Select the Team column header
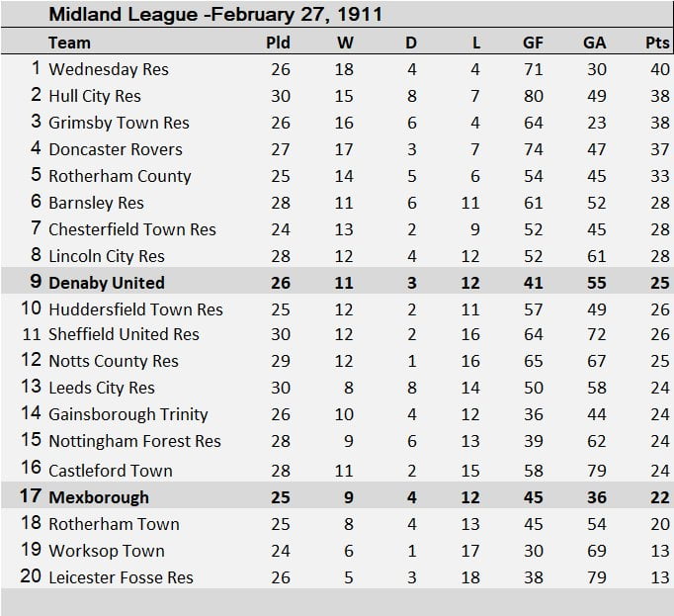Viewport: 674px width, 616px height. (69, 43)
